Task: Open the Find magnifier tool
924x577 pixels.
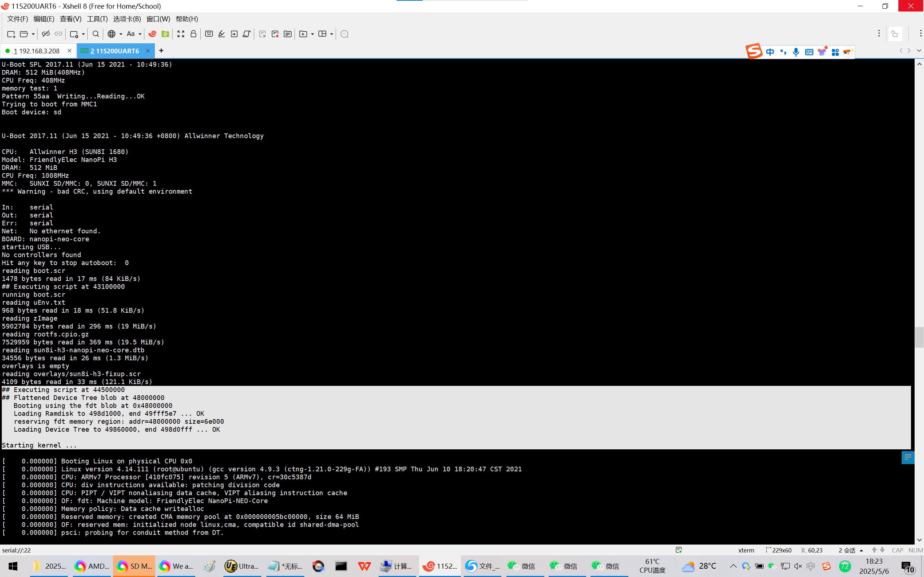Action: (96, 34)
